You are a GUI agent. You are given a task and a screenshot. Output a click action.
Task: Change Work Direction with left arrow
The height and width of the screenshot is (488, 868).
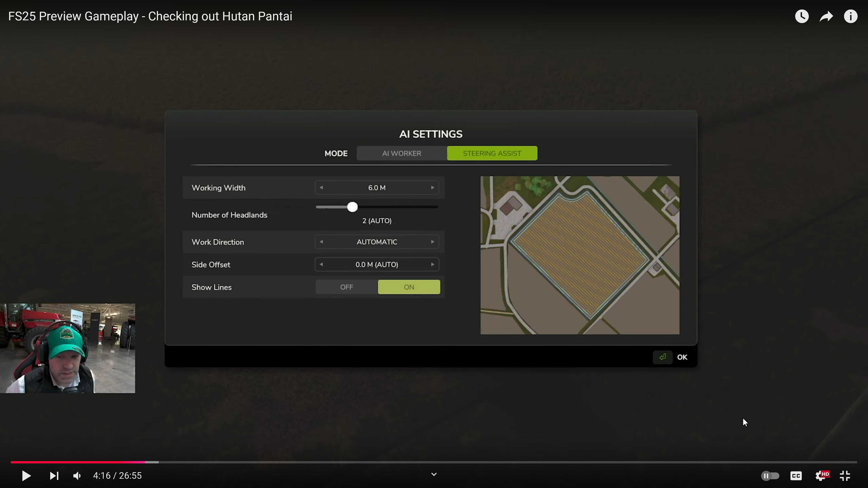pos(321,242)
